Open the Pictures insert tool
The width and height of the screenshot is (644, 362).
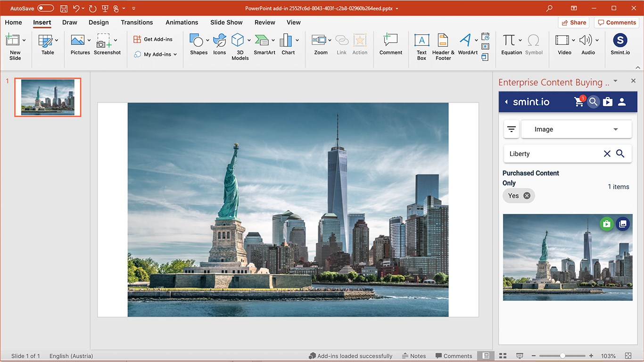click(x=80, y=45)
